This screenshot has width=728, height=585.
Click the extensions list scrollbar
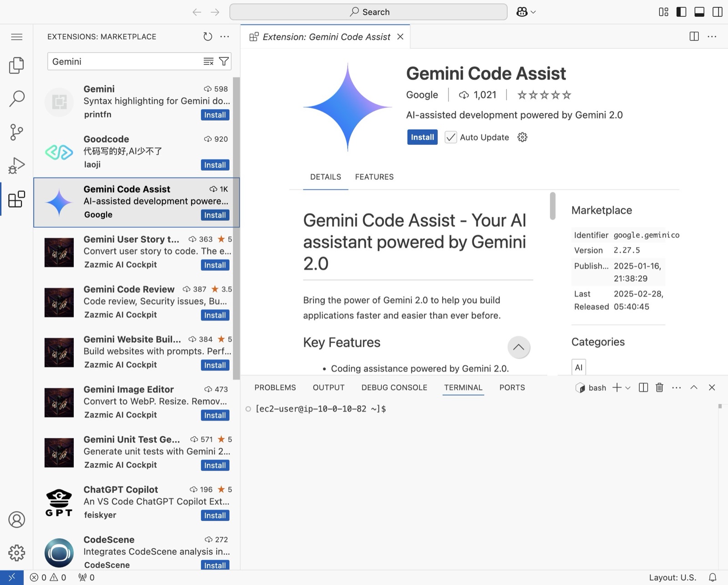point(236,228)
